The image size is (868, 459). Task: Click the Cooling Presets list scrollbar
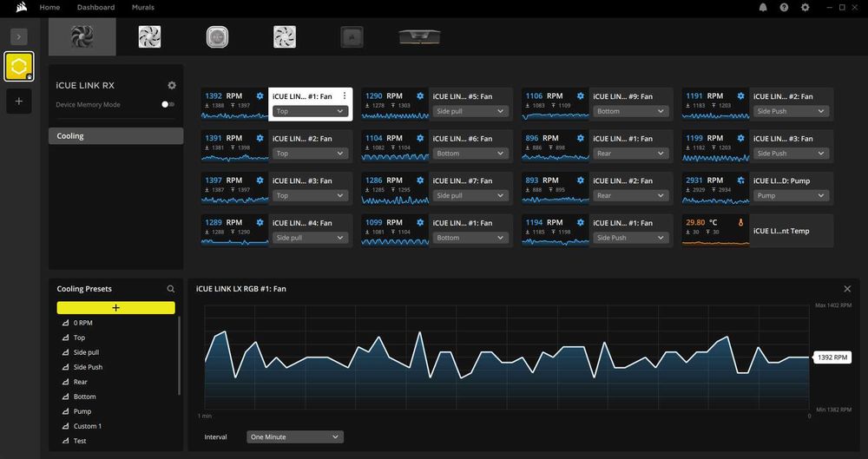tap(179, 356)
